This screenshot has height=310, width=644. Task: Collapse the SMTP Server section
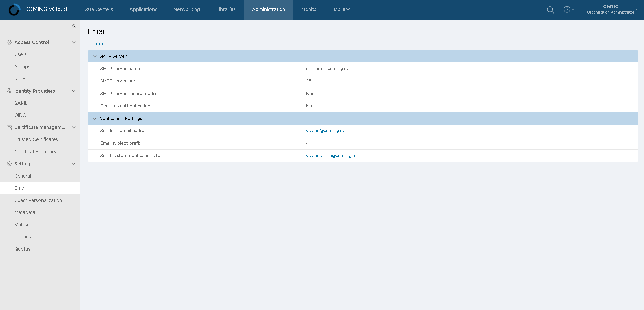[95, 56]
